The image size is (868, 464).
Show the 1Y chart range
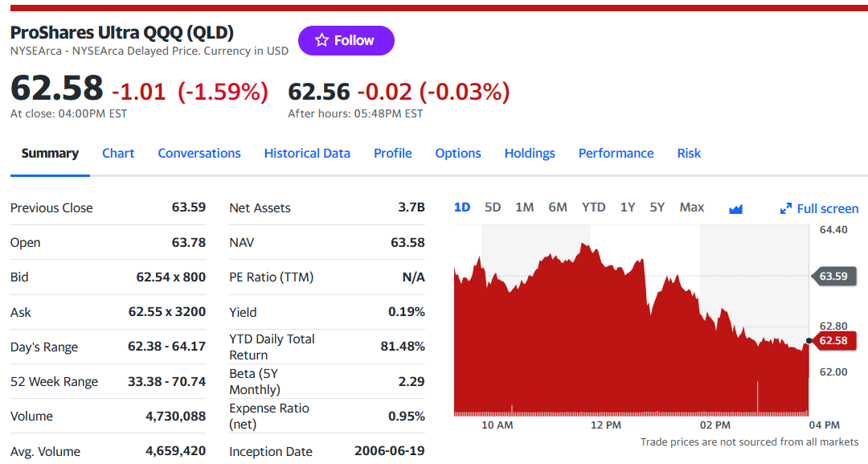pos(627,207)
